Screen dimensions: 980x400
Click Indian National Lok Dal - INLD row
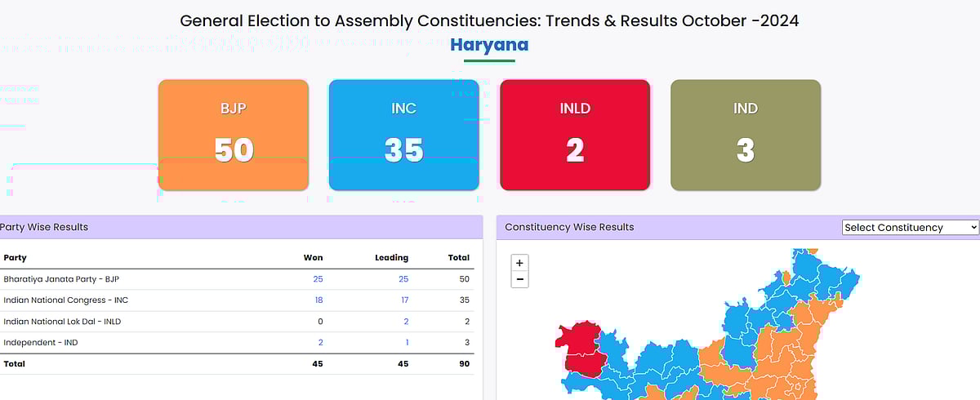click(x=62, y=322)
